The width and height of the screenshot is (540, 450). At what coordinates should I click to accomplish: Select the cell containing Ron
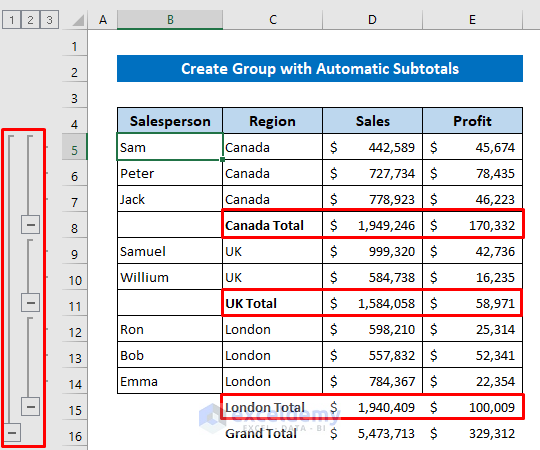(x=170, y=329)
